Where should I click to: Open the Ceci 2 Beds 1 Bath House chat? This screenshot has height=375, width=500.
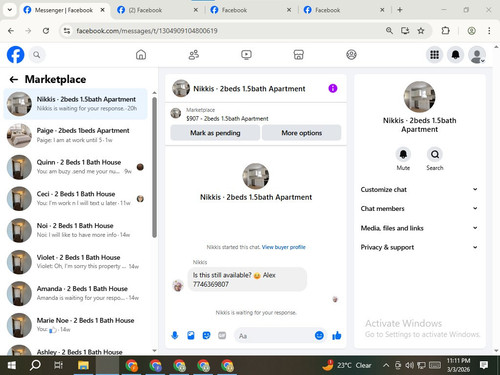pos(75,198)
